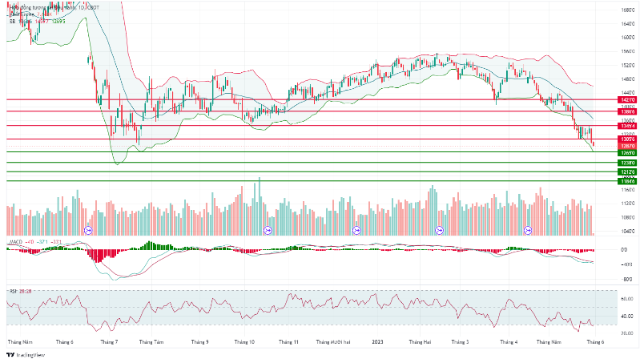Image resolution: width=644 pixels, height=363 pixels.
Task: Click the green 11846 support price label
Action: (x=627, y=181)
